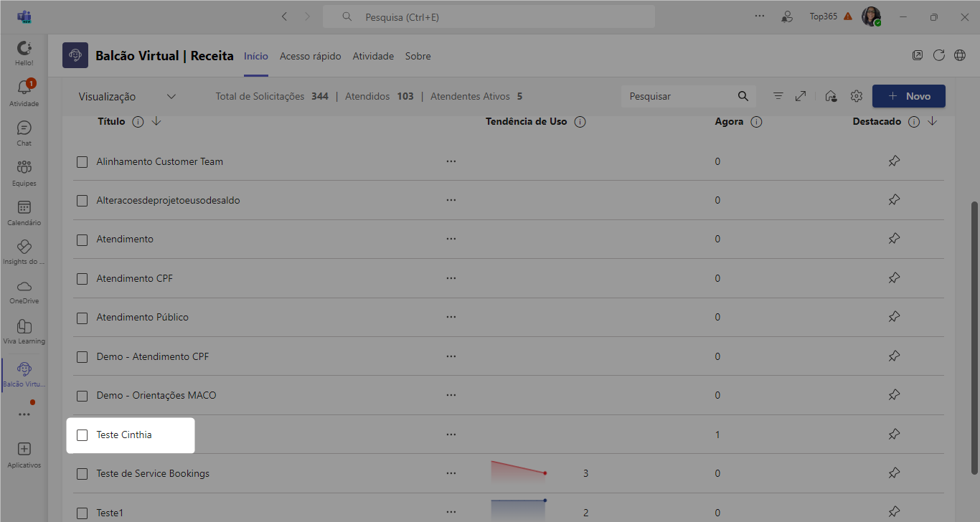Viewport: 980px width, 522px height.
Task: Open the Atividade tab in app header
Action: (373, 56)
